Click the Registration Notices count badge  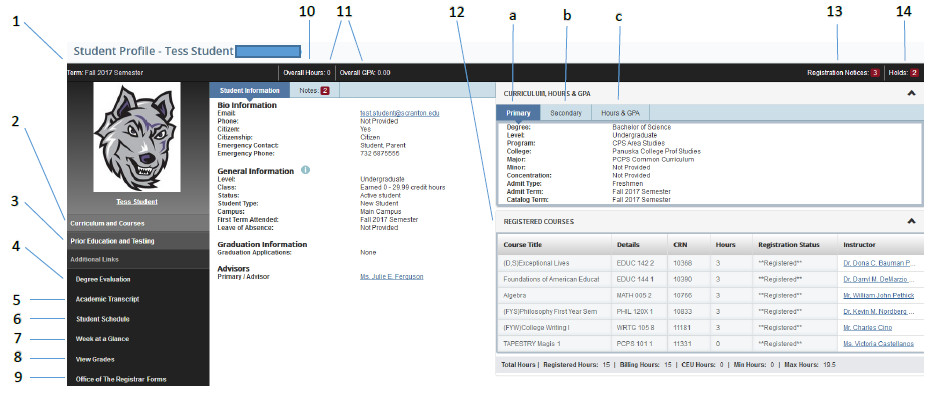click(875, 72)
